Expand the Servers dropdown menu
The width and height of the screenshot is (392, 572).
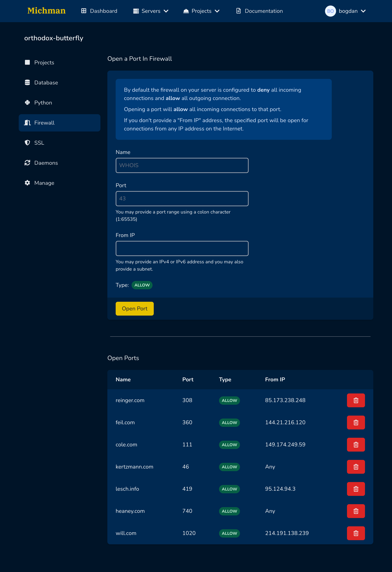click(x=151, y=11)
